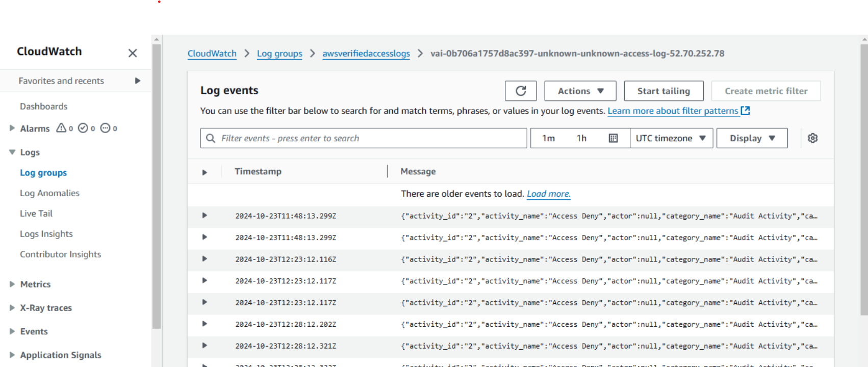Go to awsverifiedaccesslogs breadcrumb link
Viewport: 868px width, 367px height.
pos(366,54)
